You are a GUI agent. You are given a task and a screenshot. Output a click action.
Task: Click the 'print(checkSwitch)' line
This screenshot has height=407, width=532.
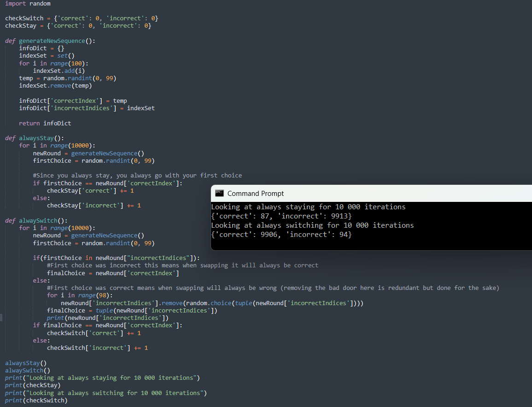pyautogui.click(x=36, y=401)
